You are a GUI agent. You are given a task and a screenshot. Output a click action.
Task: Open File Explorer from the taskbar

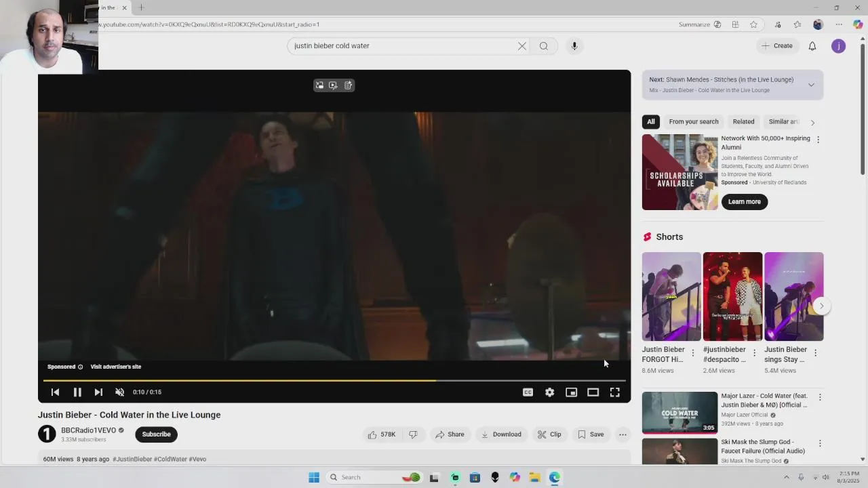[534, 477]
